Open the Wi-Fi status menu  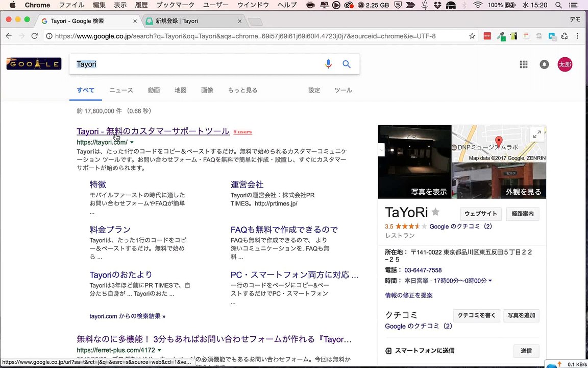click(477, 5)
